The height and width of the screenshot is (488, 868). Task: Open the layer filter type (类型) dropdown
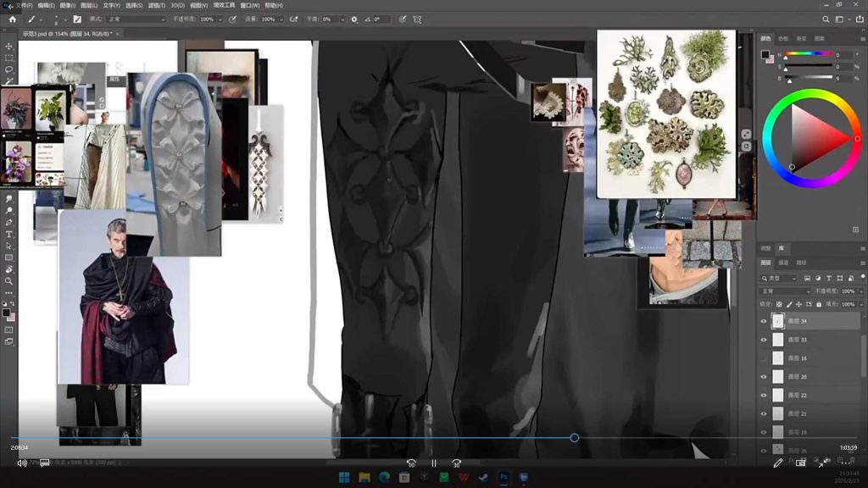pos(780,278)
